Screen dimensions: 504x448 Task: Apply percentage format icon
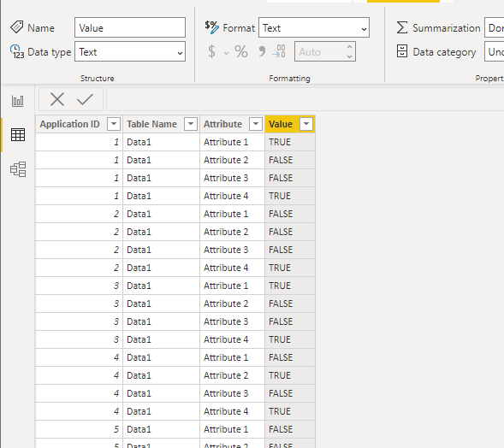[241, 51]
